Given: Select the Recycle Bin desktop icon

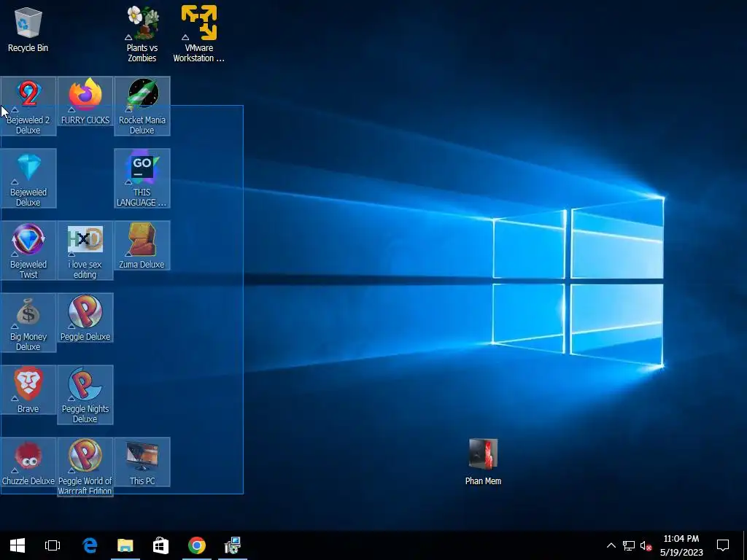Looking at the screenshot, I should click(x=28, y=28).
